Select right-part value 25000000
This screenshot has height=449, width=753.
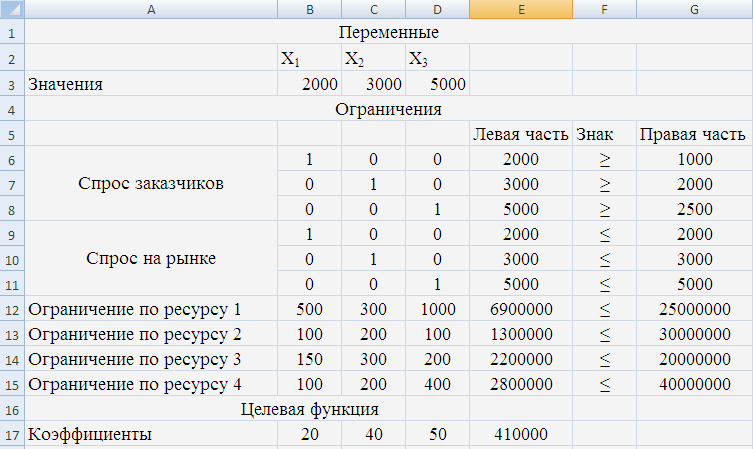pyautogui.click(x=694, y=309)
